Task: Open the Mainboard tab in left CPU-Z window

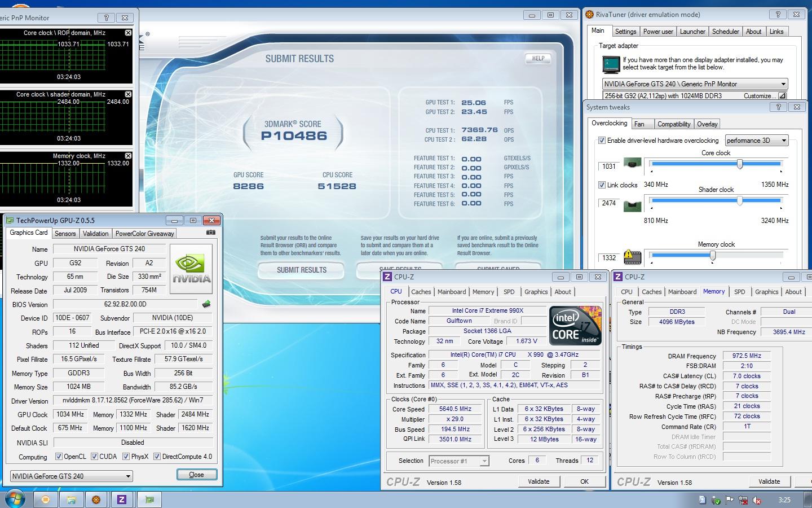Action: [x=452, y=292]
